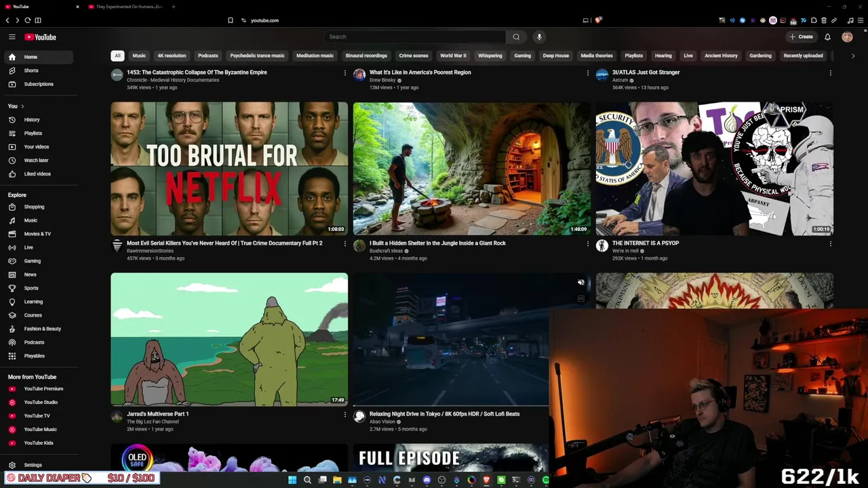Image resolution: width=868 pixels, height=488 pixels.
Task: Open Liked videos list
Action: (37, 174)
